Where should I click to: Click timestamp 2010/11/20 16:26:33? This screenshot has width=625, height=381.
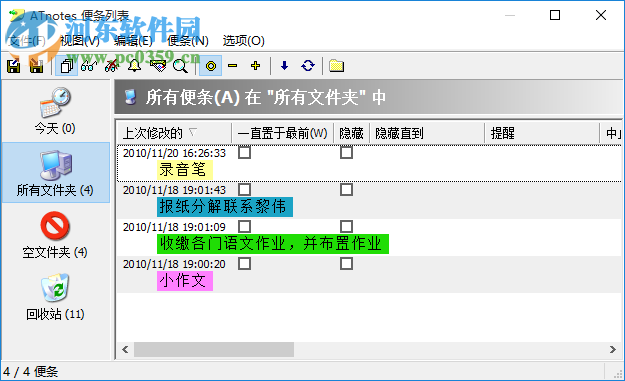(x=174, y=153)
